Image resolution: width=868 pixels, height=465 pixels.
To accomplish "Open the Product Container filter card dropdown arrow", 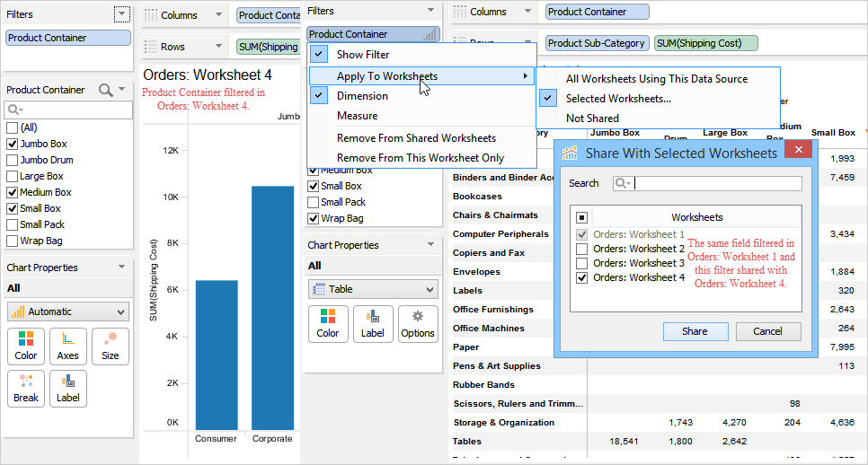I will click(122, 89).
